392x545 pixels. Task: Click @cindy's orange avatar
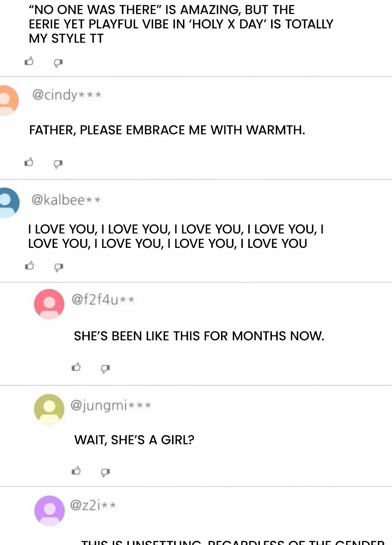8,100
